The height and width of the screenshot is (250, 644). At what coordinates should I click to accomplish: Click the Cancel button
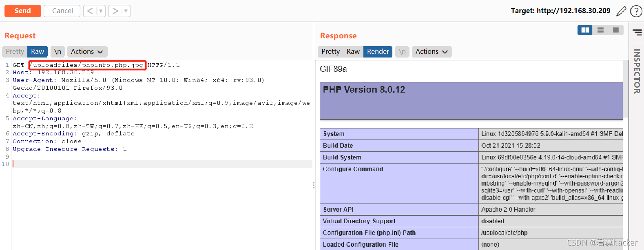point(62,11)
